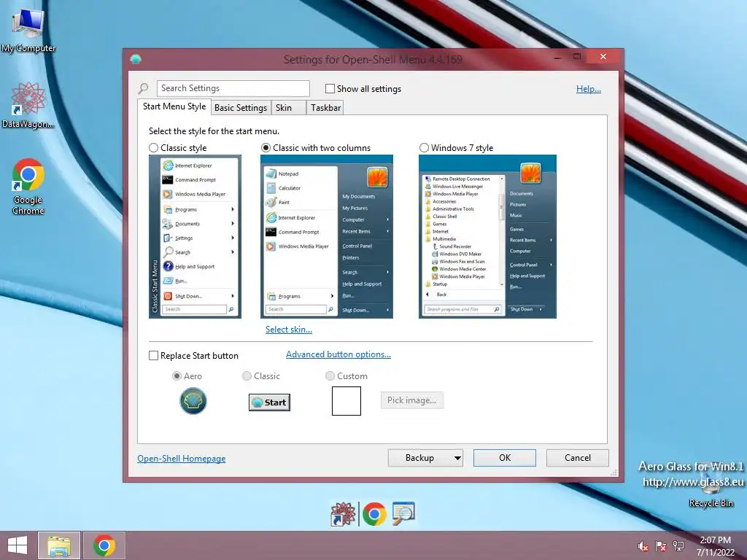The width and height of the screenshot is (747, 560).
Task: Expand the Backup dropdown button
Action: [x=457, y=458]
